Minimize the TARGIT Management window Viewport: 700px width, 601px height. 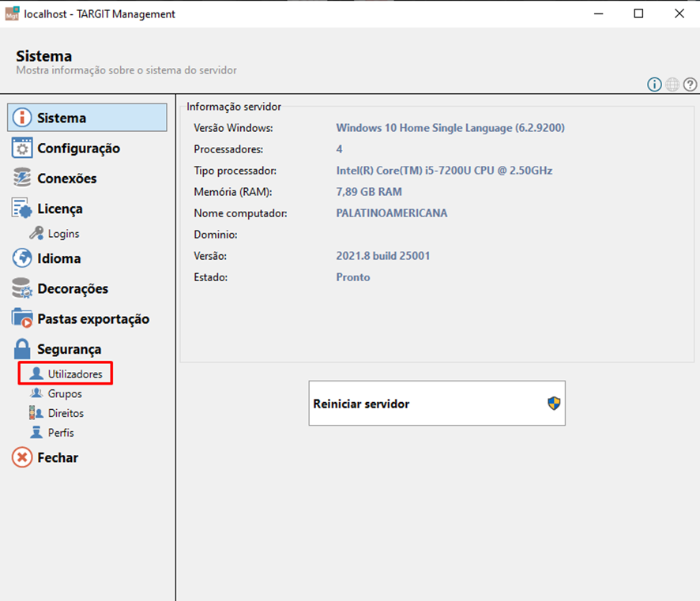(599, 14)
